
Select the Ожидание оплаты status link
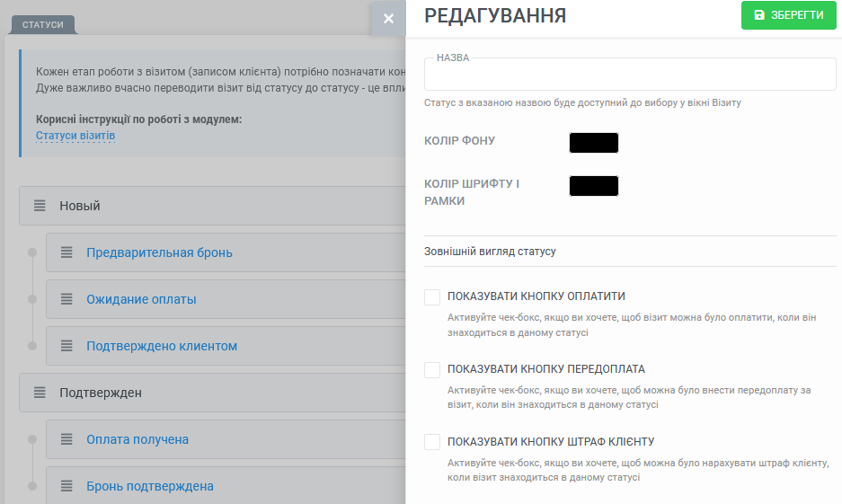[141, 299]
